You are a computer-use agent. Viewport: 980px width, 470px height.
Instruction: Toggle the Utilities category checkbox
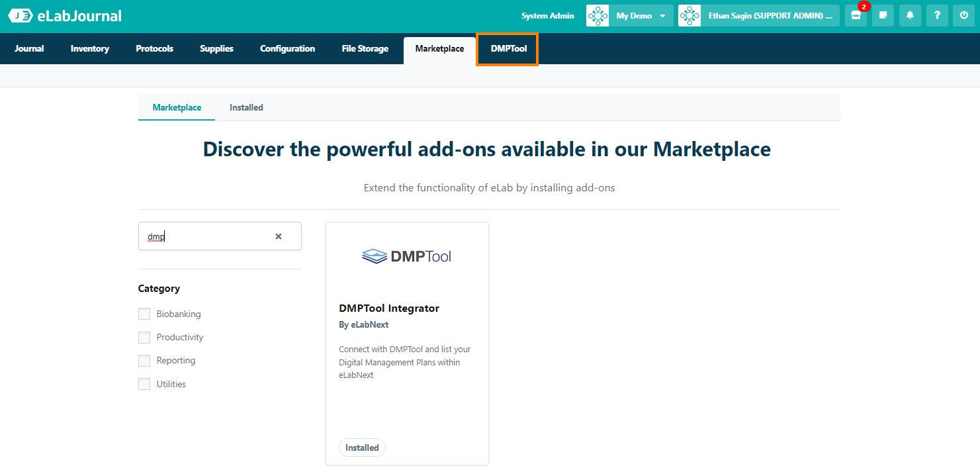144,384
